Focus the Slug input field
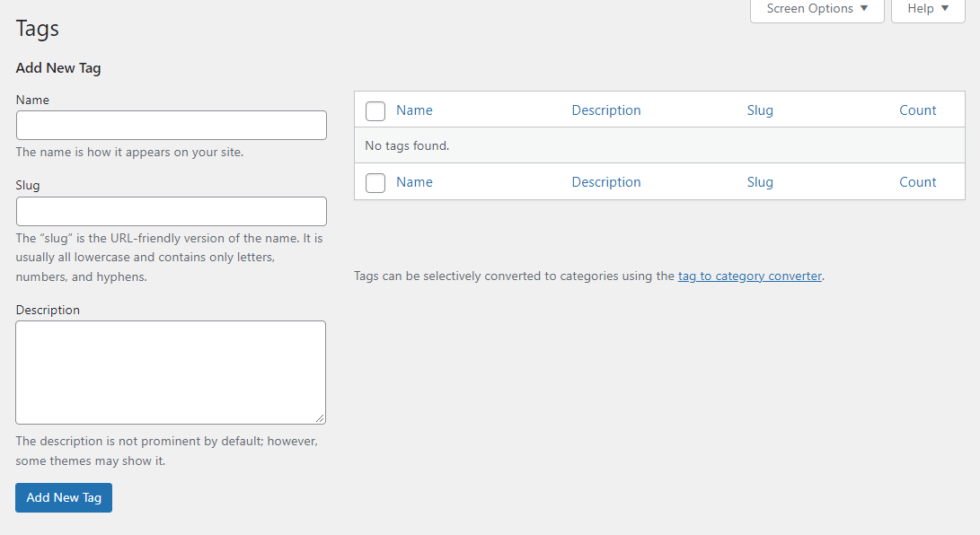Image resolution: width=980 pixels, height=535 pixels. [x=172, y=211]
